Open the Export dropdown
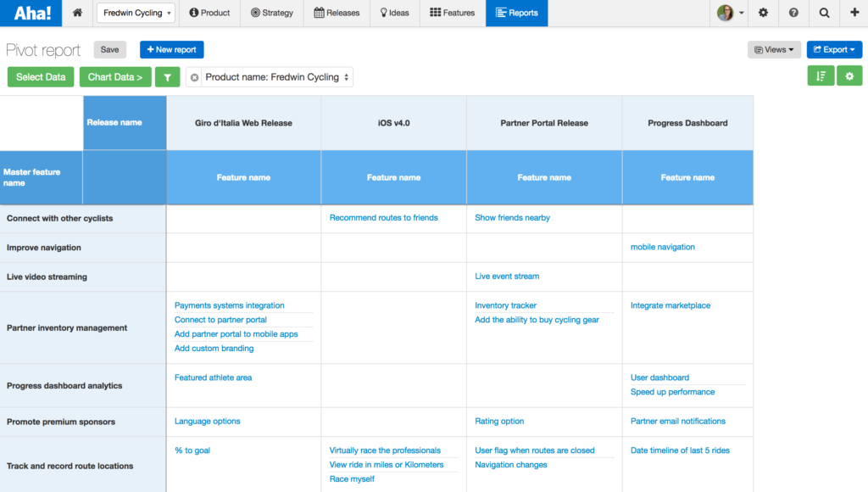Viewport: 868px width, 492px height. tap(833, 49)
